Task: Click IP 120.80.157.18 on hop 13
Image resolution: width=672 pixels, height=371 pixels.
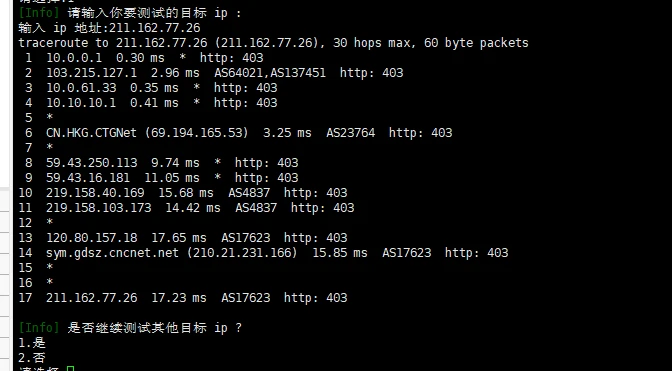Action: [92, 238]
